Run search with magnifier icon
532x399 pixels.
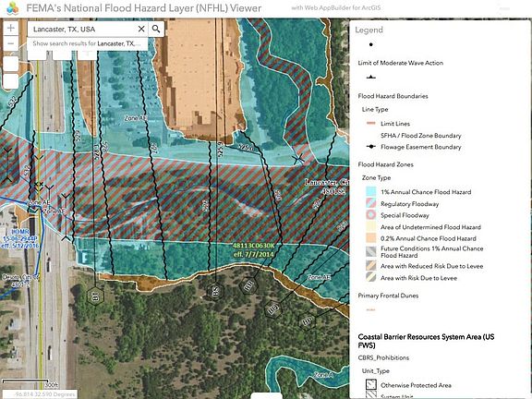click(x=156, y=30)
